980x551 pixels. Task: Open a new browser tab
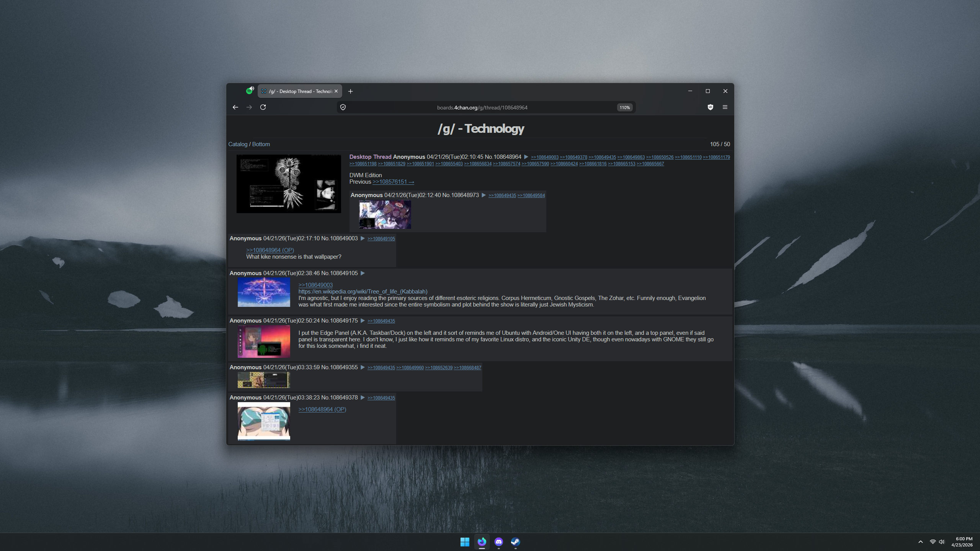tap(350, 91)
